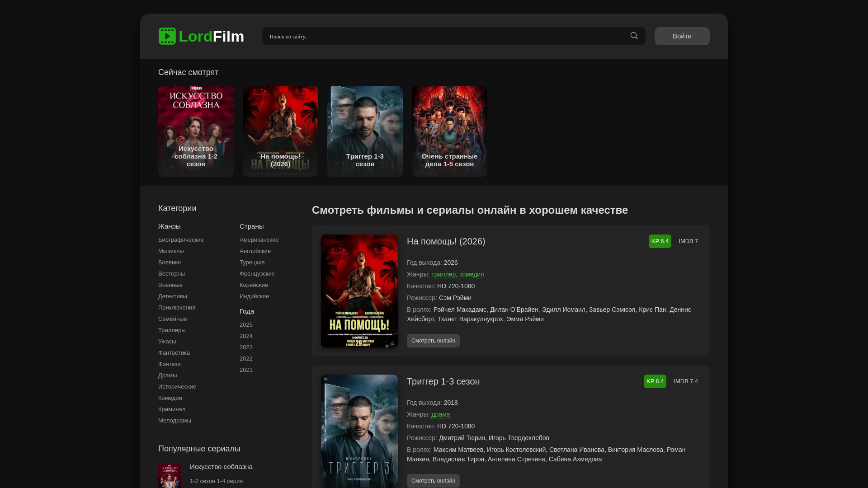Click the LordFilm logo icon
The width and height of the screenshot is (868, 488).
pyautogui.click(x=167, y=36)
